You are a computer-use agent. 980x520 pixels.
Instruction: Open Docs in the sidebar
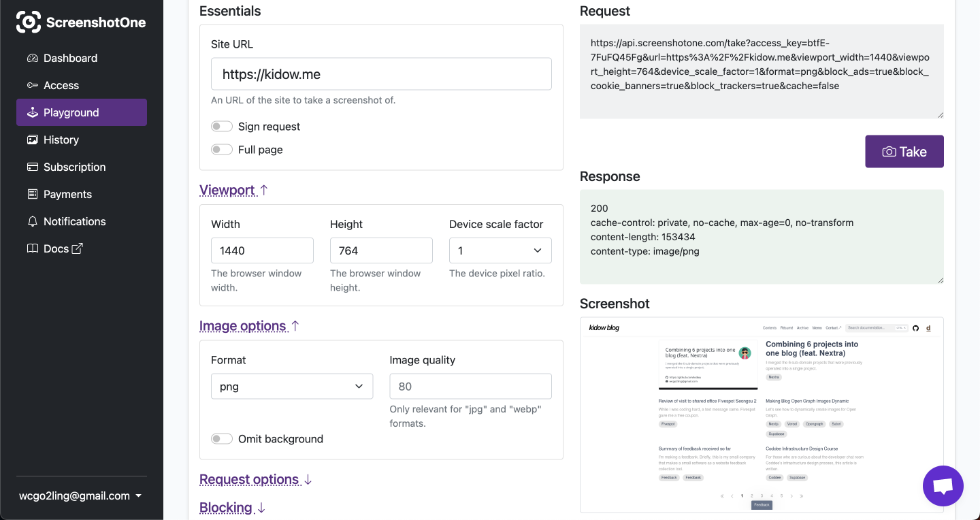tap(56, 248)
